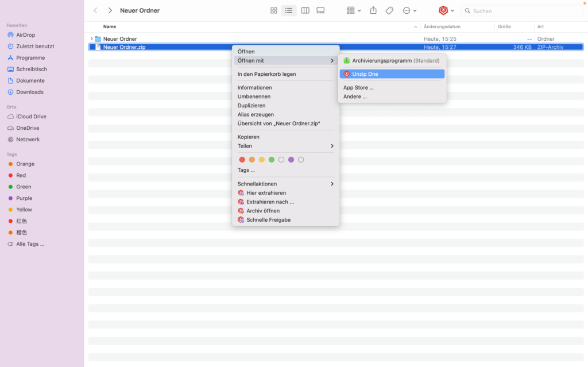Switch Finder to column view
Image resolution: width=588 pixels, height=367 pixels.
[x=305, y=10]
